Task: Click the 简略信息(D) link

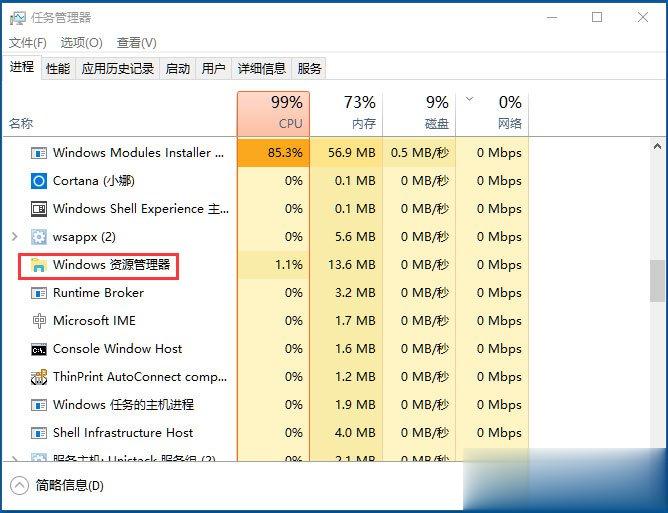Action: [69, 485]
